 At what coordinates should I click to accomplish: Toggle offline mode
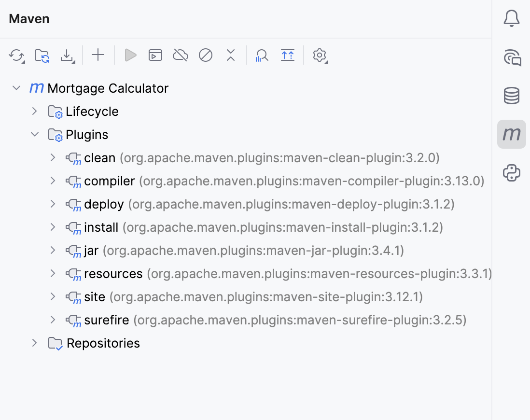coord(180,55)
